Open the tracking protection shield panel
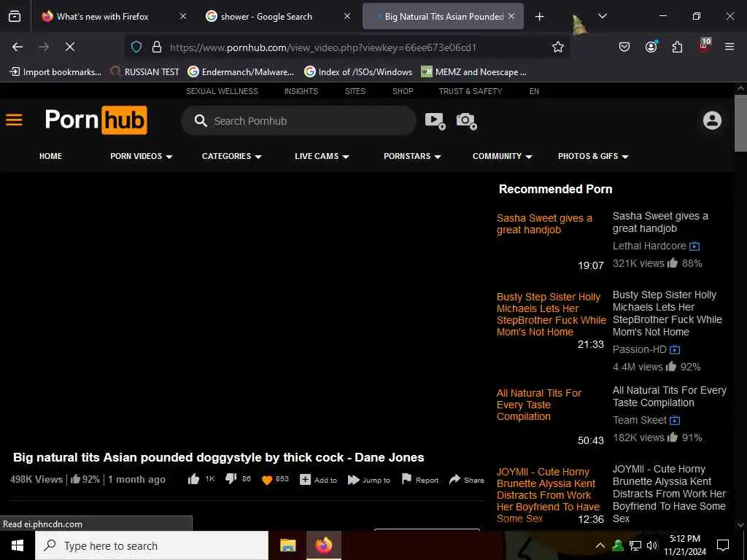Viewport: 747px width, 560px height. (136, 47)
